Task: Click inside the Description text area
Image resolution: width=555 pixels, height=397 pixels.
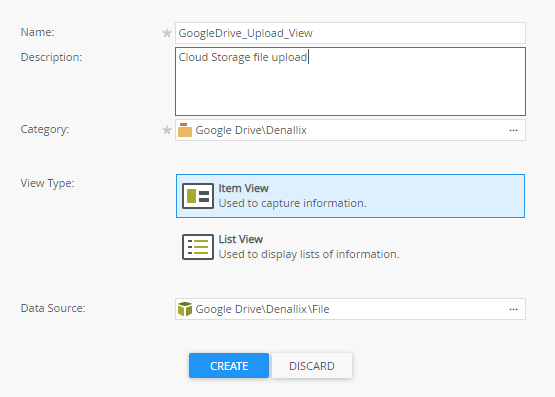Action: click(350, 81)
